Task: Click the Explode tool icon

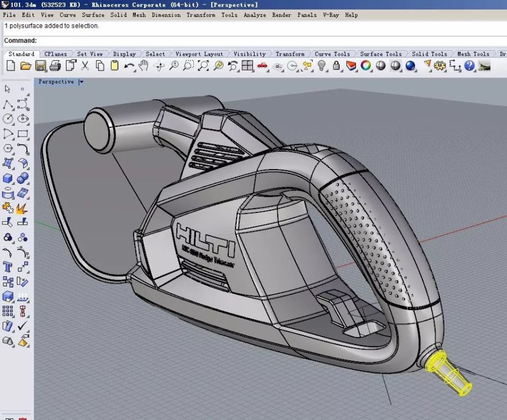Action: (x=23, y=209)
